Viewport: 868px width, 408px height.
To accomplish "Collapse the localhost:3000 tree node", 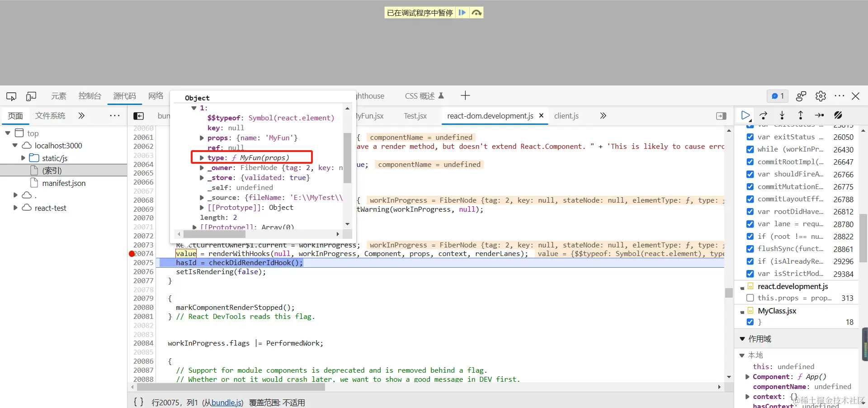I will [x=15, y=146].
